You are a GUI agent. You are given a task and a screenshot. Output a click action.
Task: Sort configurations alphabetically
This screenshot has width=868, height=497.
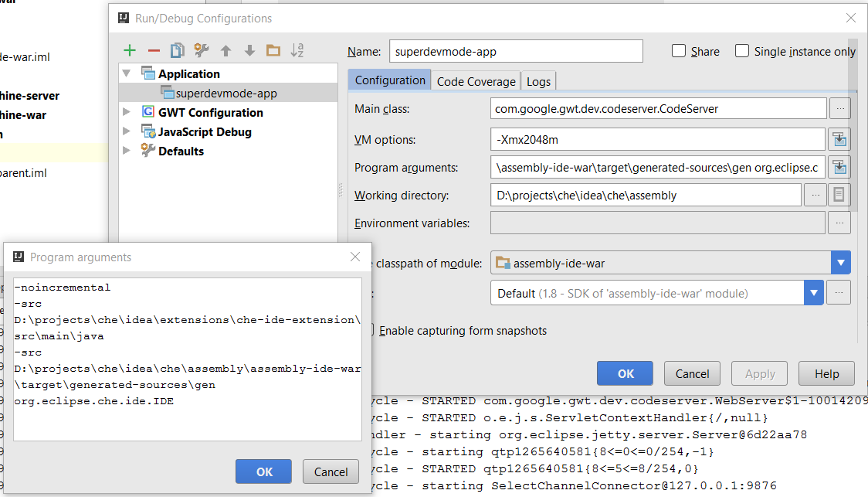tap(297, 50)
